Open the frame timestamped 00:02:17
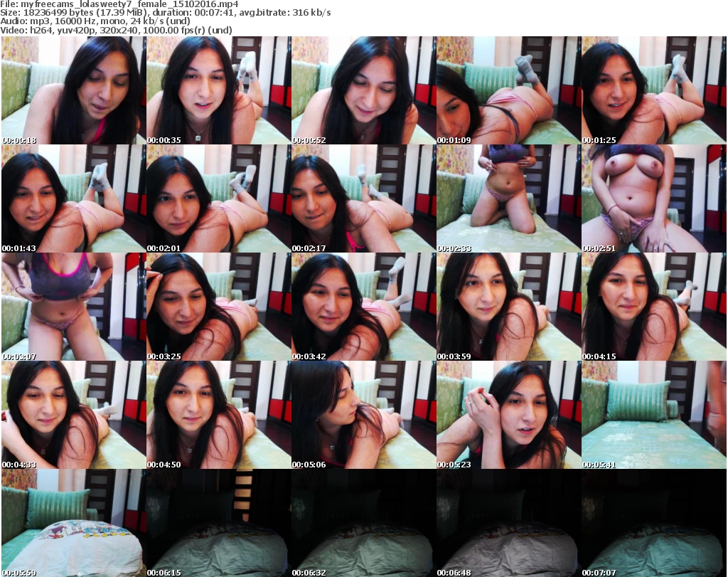This screenshot has width=728, height=577. (x=363, y=198)
